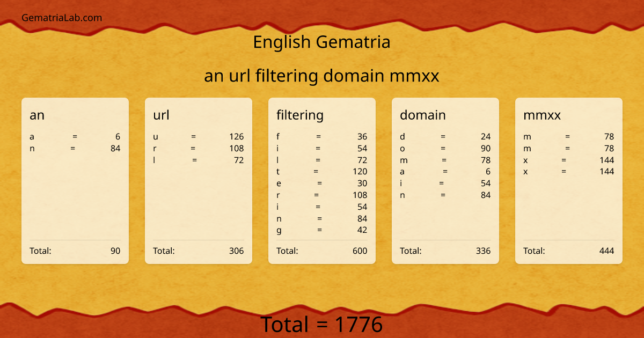Click letter 'o' in the 'domain' card
The image size is (644, 338).
click(x=402, y=149)
